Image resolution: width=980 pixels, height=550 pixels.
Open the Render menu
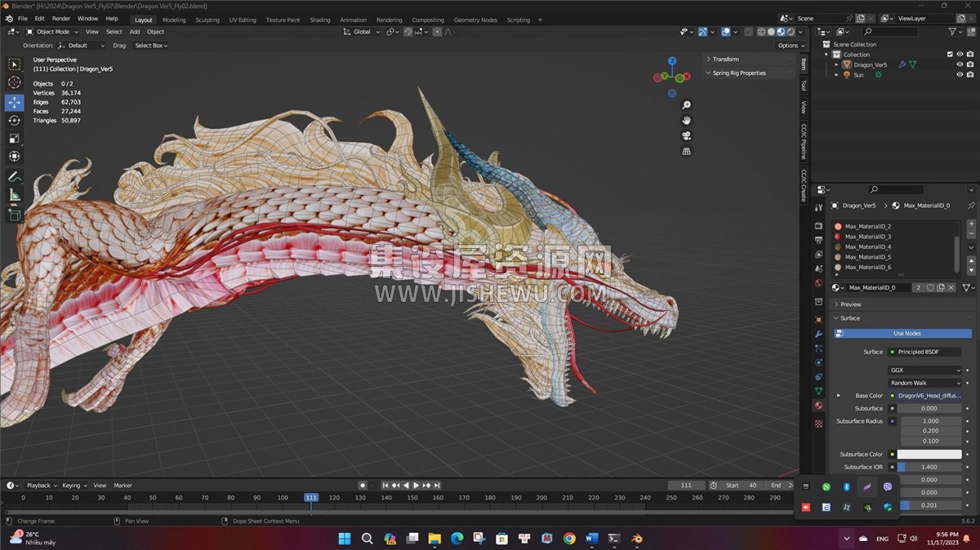pos(61,19)
